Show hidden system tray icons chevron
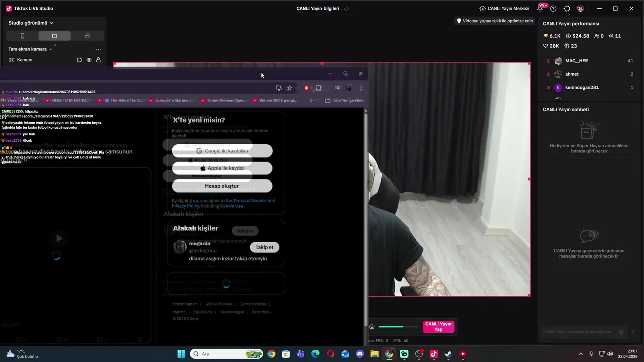Screen dimensions: 644x362 (x=580, y=354)
